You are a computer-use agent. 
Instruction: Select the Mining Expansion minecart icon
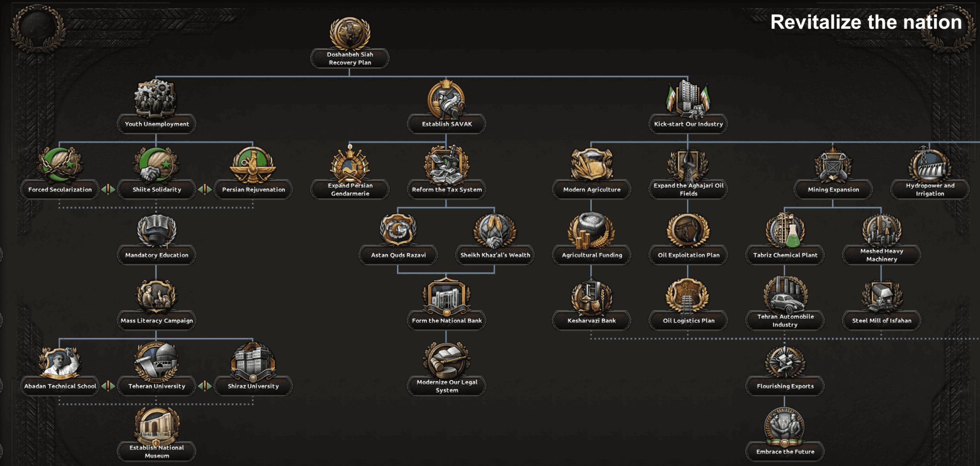pyautogui.click(x=833, y=164)
